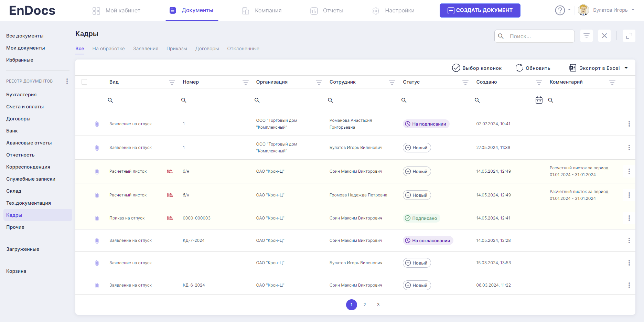The height and width of the screenshot is (322, 644).
Task: Click the clear filters X icon
Action: (x=604, y=36)
